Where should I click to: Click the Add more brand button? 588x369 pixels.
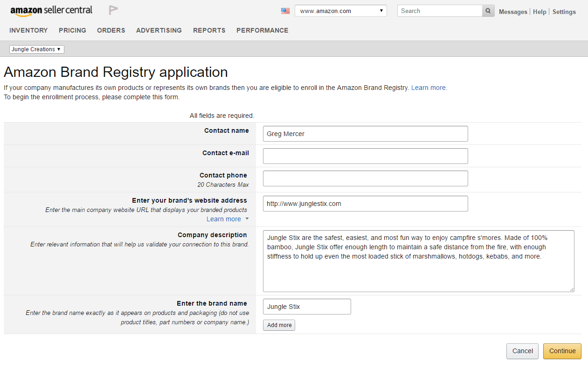click(x=279, y=325)
